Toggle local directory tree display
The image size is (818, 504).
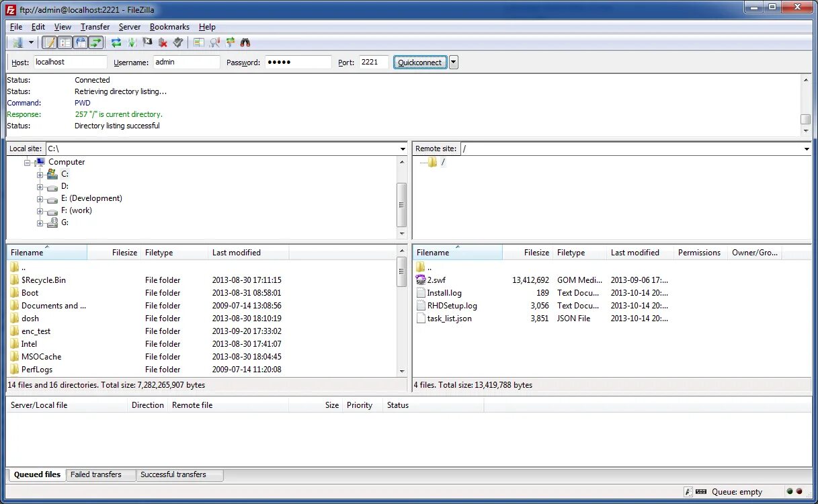(x=65, y=42)
